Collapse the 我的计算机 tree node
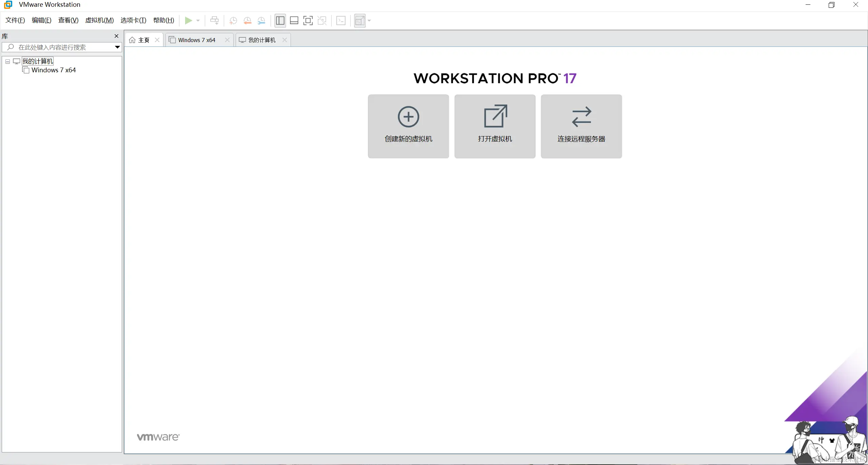 coord(7,61)
